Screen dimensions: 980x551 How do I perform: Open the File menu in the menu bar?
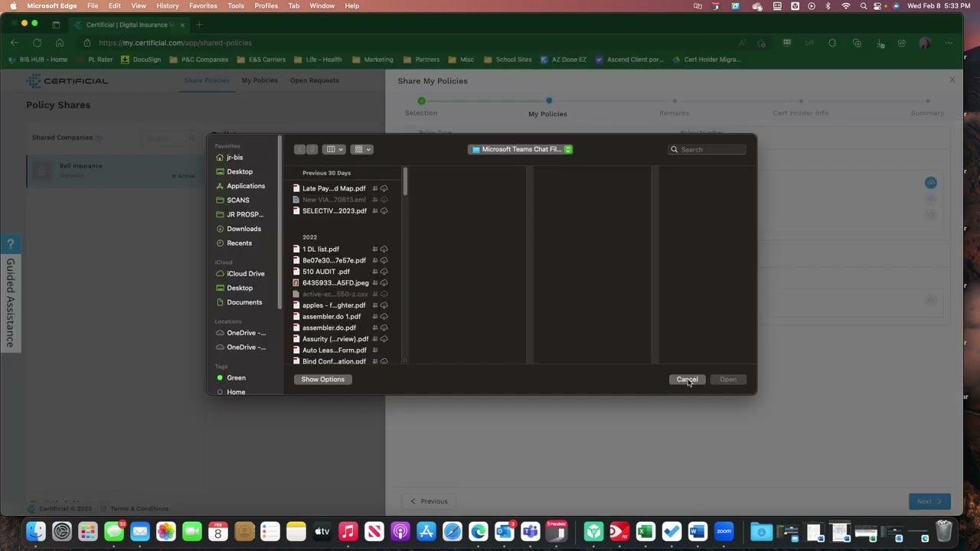click(x=93, y=5)
